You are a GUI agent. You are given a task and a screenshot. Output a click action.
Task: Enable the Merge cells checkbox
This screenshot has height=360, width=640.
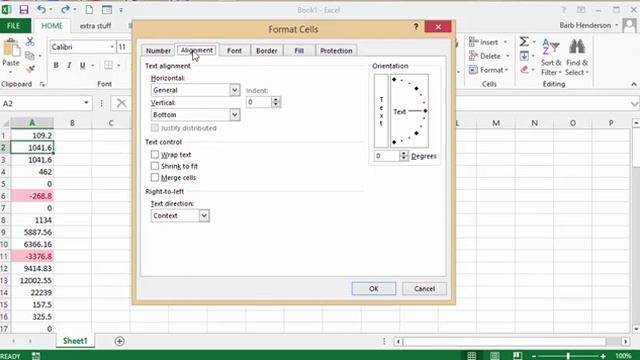(155, 177)
